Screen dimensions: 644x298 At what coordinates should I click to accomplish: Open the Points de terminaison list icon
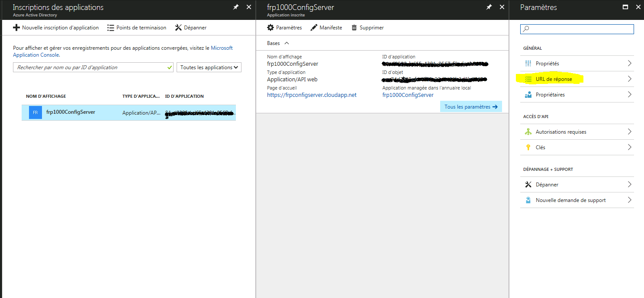click(x=110, y=28)
